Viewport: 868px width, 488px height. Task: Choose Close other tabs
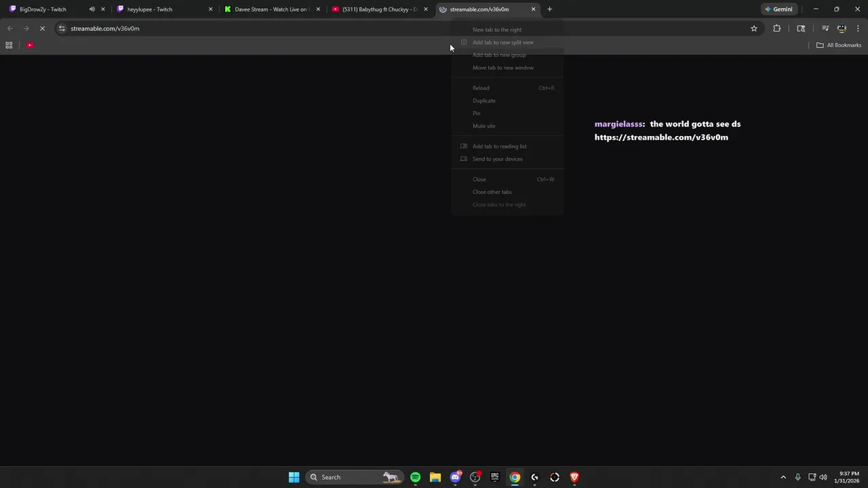pos(508,192)
